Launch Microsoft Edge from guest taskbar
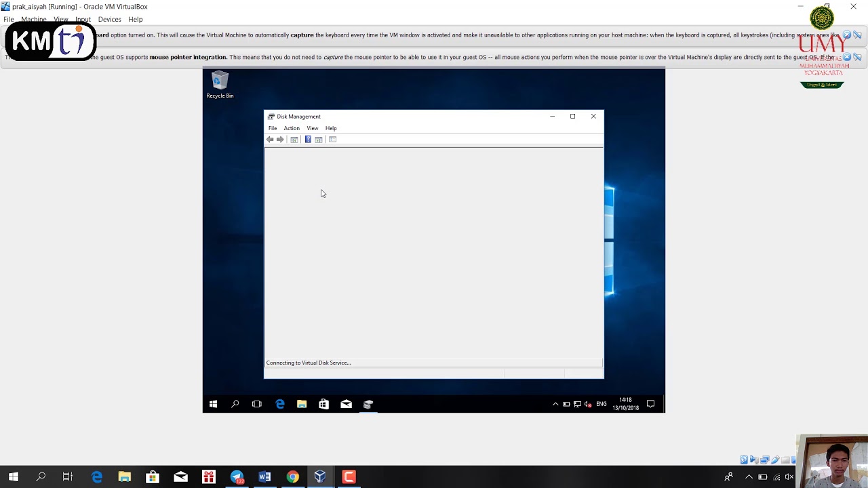868x488 pixels. click(x=279, y=404)
